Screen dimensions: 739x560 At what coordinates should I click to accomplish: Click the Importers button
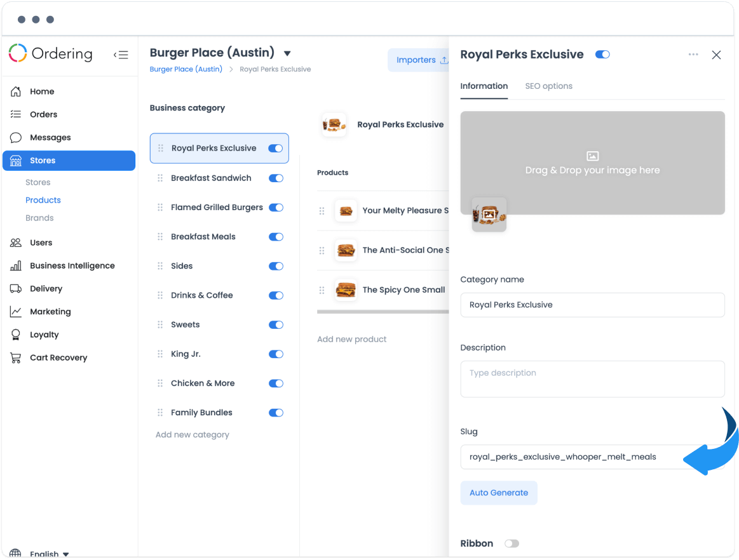419,60
